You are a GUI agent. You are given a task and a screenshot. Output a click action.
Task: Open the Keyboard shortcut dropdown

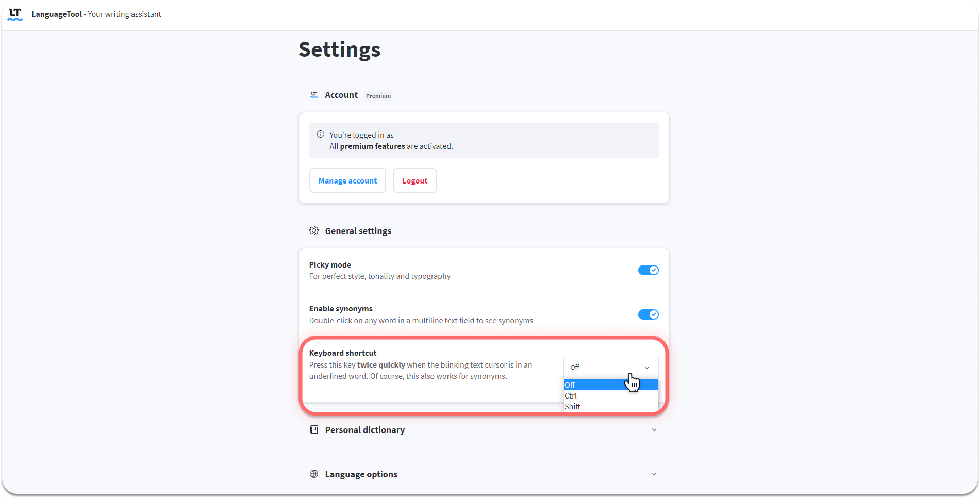point(611,367)
